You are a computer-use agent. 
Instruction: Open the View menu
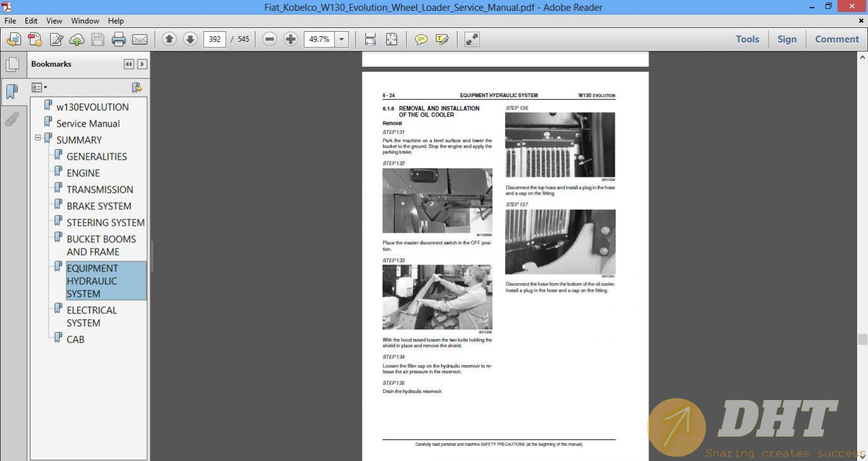tap(54, 21)
